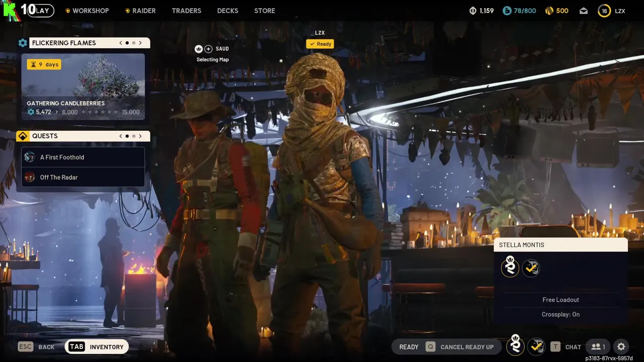Toggle the Crossplay: On setting

click(x=560, y=314)
